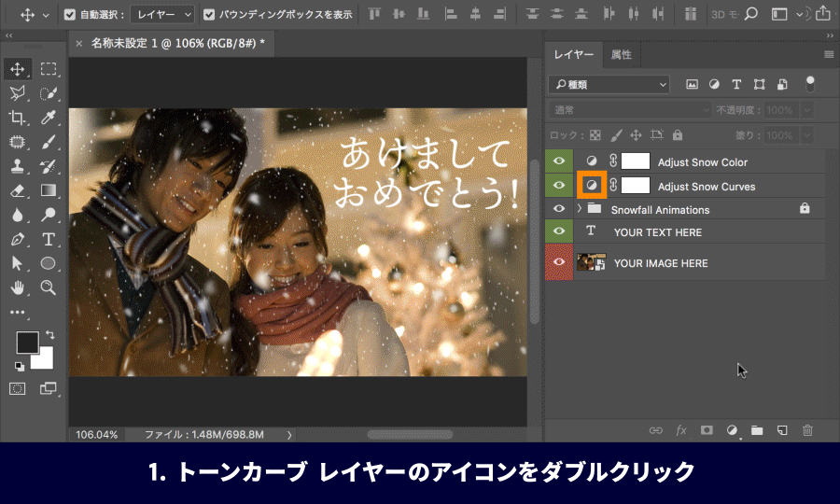Disable バウンディングボックスを表示 checkbox

(x=209, y=15)
